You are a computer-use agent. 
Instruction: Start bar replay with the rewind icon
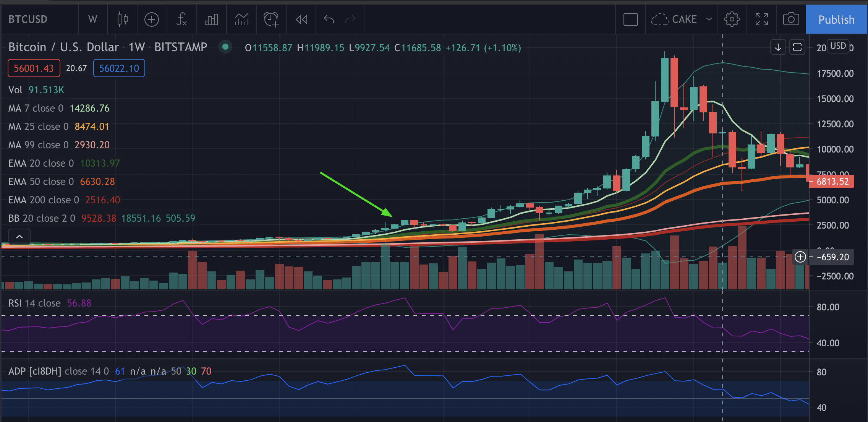302,19
